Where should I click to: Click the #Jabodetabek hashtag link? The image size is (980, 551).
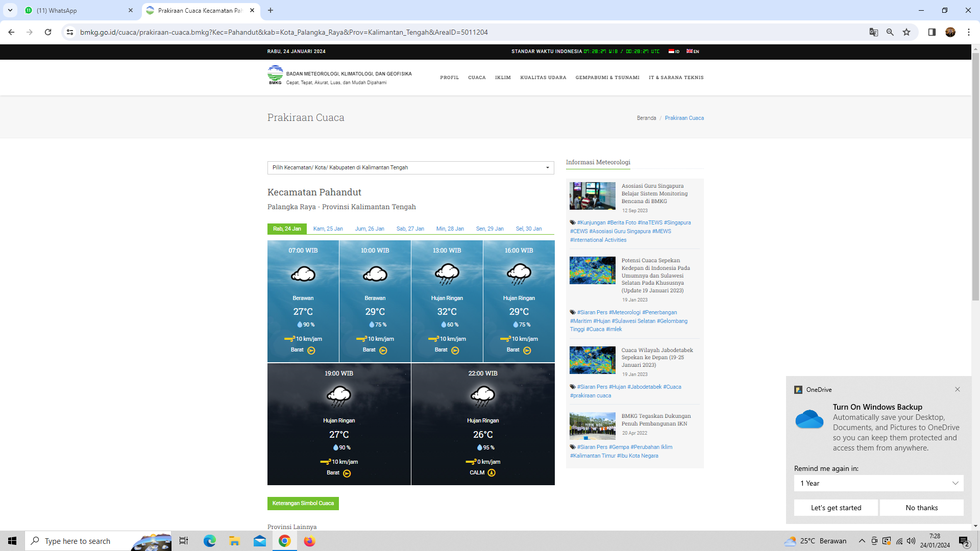point(644,387)
